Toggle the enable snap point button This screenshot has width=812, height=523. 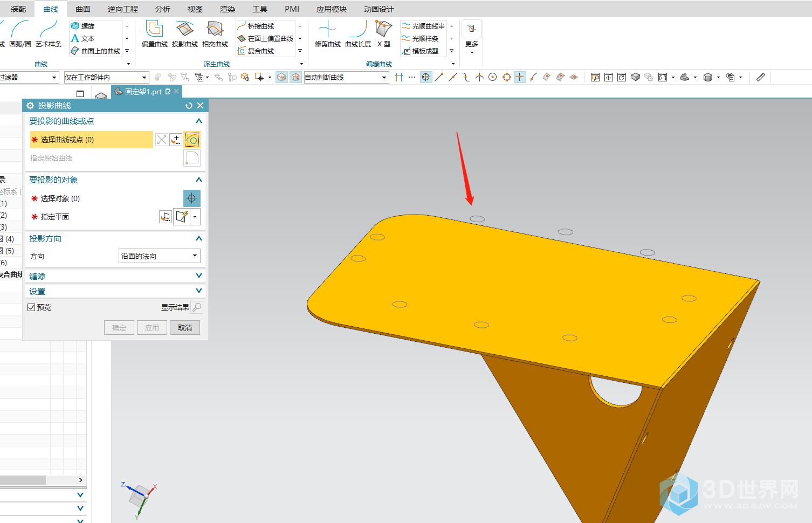click(x=426, y=77)
